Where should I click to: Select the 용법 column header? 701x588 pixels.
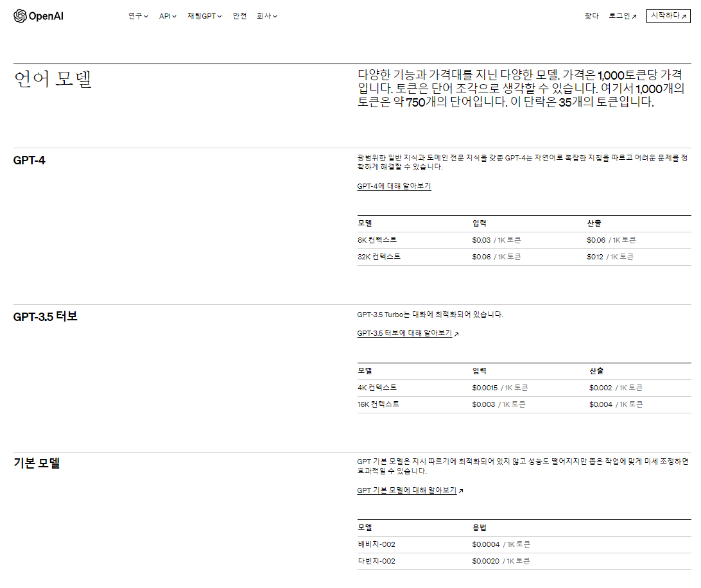(x=480, y=528)
